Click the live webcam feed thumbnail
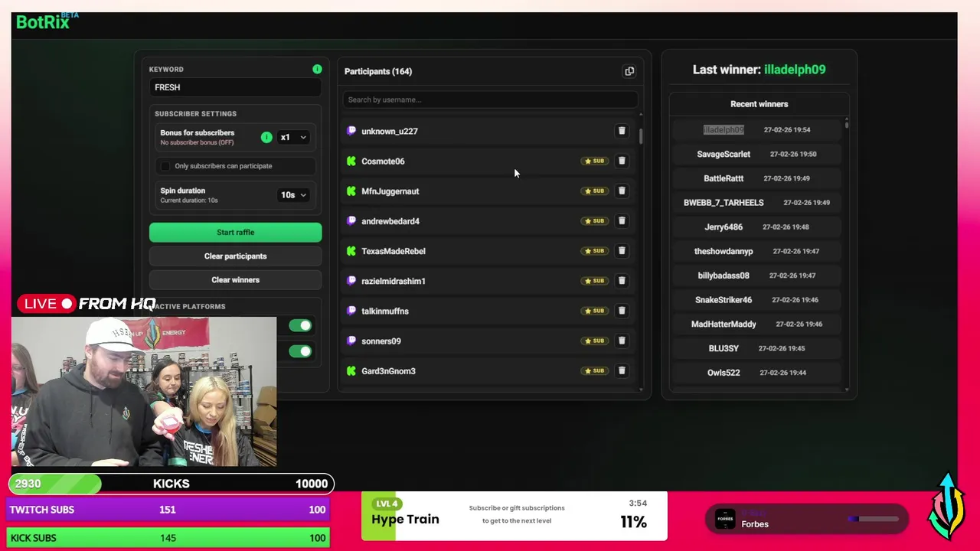 (144, 392)
